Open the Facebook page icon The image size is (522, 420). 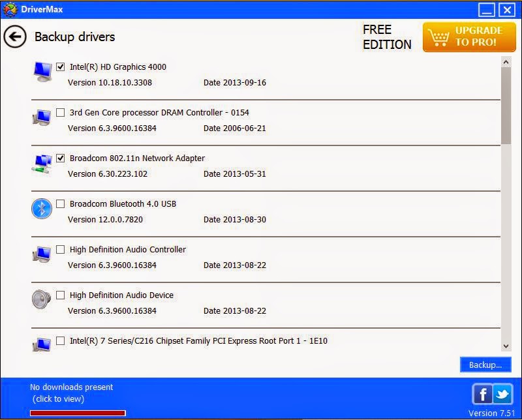point(482,395)
